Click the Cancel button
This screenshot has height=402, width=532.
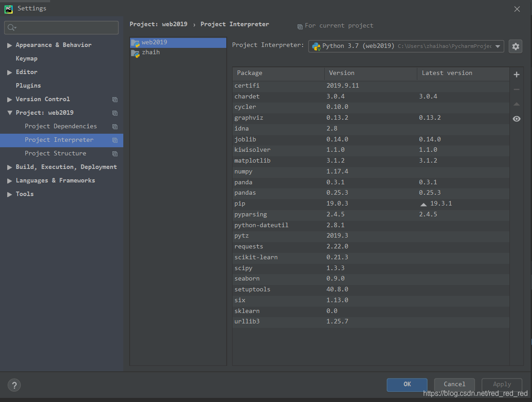(x=454, y=385)
